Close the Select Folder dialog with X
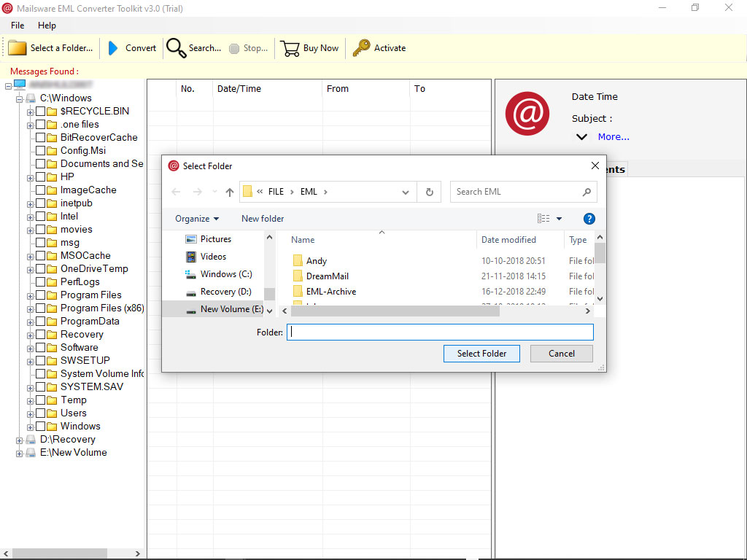The image size is (747, 560). pos(595,166)
